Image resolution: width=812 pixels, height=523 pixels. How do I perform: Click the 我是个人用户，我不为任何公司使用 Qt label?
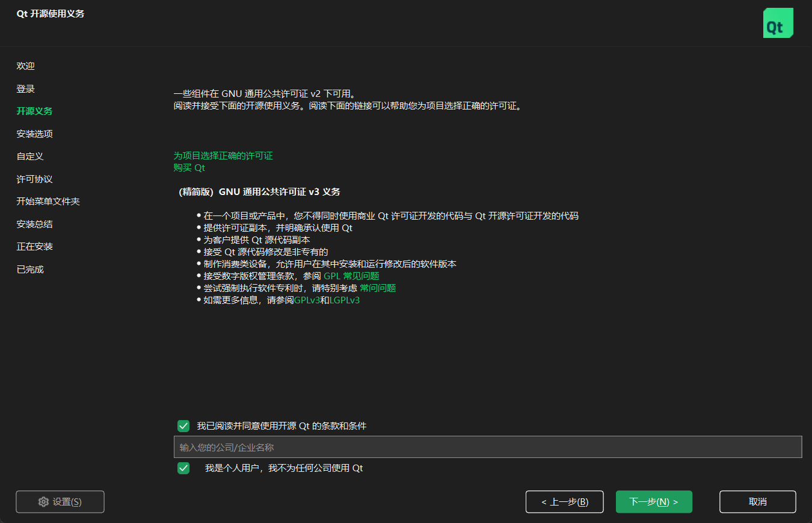click(284, 468)
